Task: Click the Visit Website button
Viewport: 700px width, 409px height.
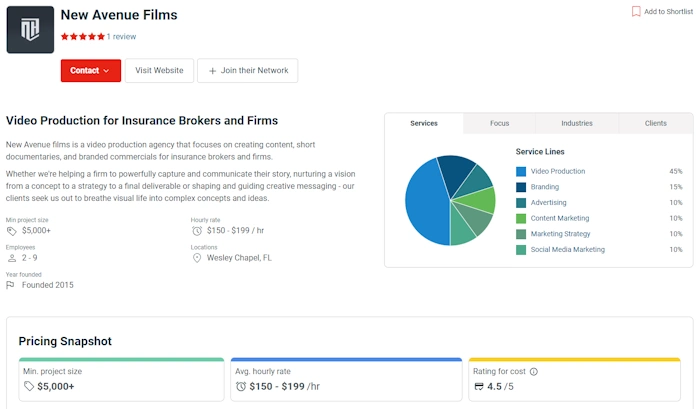Action: 159,71
